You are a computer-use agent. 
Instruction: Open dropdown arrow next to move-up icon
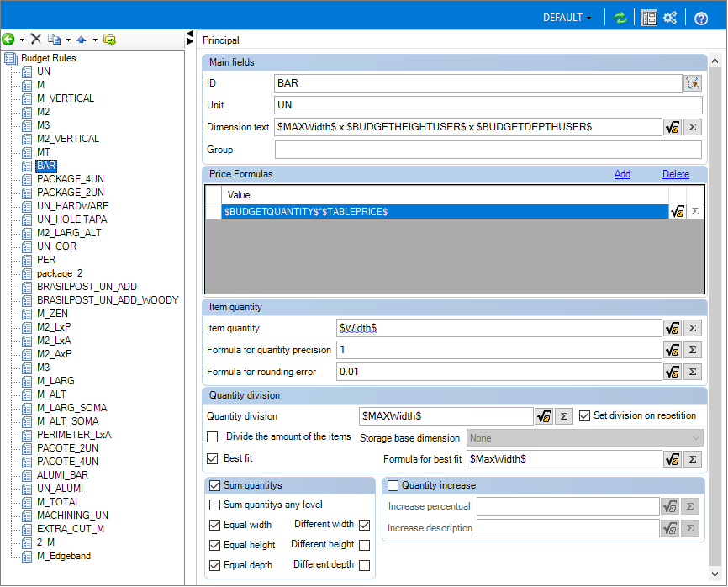[95, 40]
